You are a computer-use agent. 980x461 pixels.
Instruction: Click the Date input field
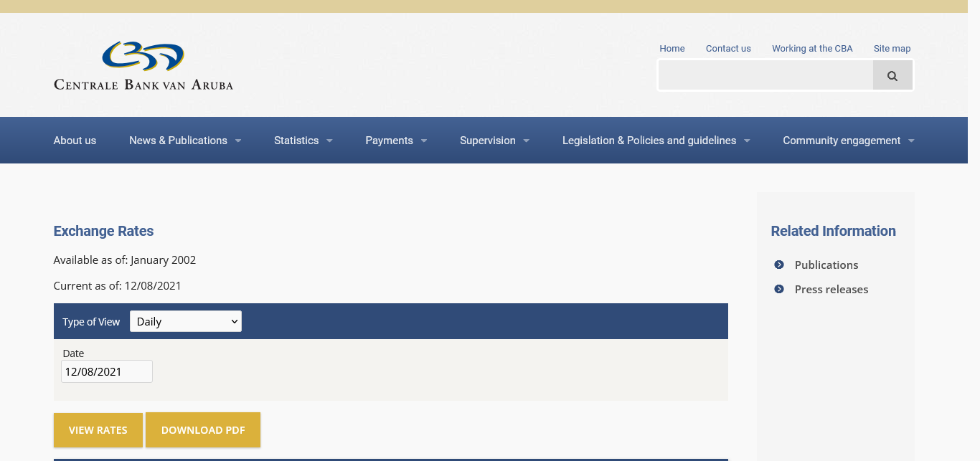coord(107,371)
